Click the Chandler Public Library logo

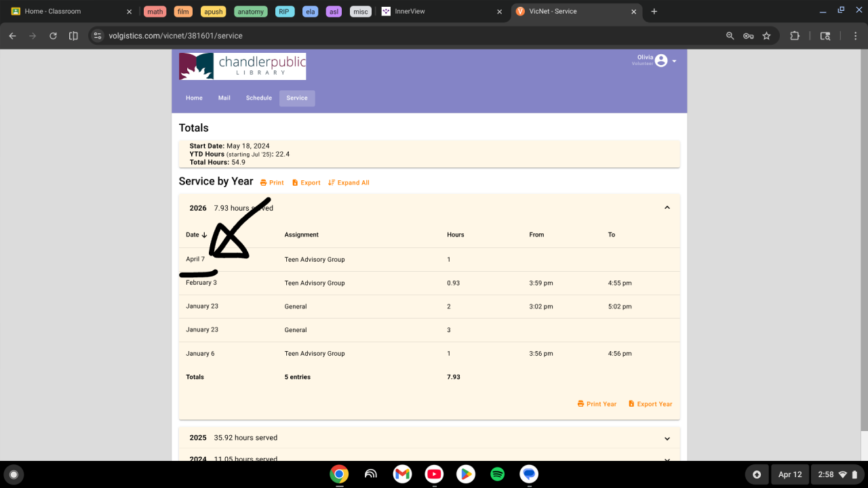click(242, 66)
